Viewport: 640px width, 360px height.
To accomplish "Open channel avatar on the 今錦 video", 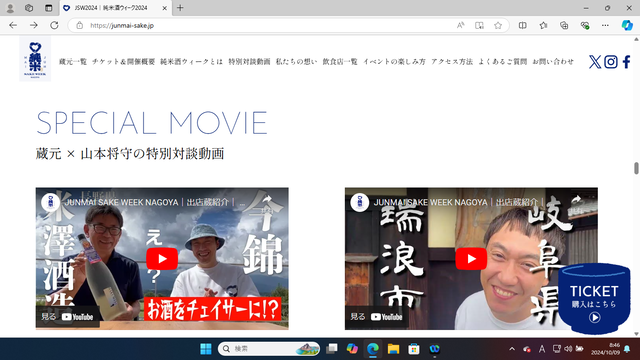I will [51, 202].
